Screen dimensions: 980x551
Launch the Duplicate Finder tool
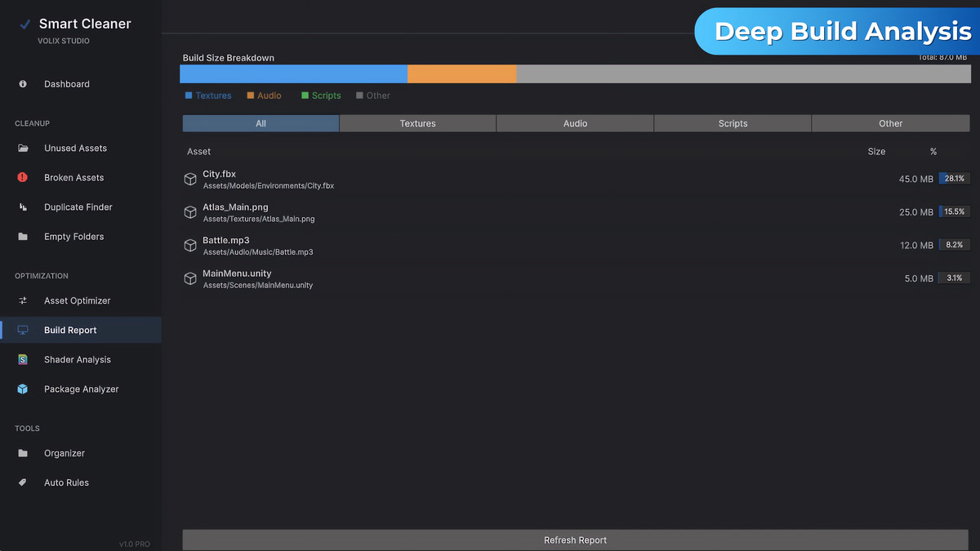coord(78,207)
